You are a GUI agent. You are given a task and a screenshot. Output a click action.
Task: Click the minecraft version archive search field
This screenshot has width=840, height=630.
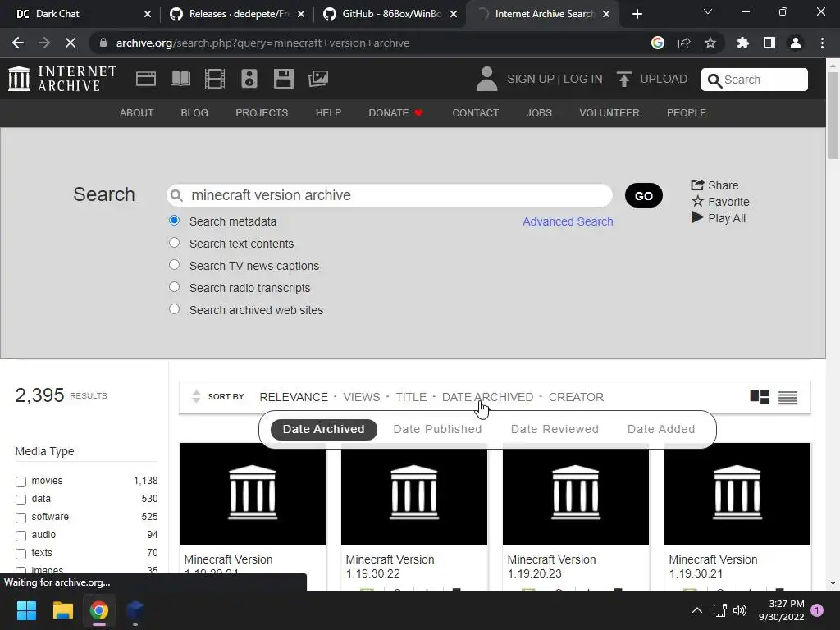tap(390, 195)
